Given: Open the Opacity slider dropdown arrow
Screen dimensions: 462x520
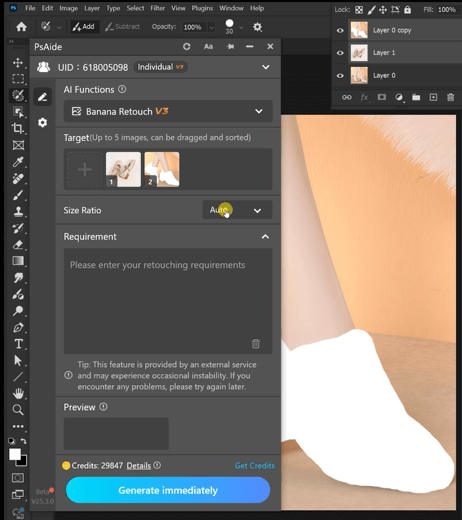Looking at the screenshot, I should (x=211, y=27).
